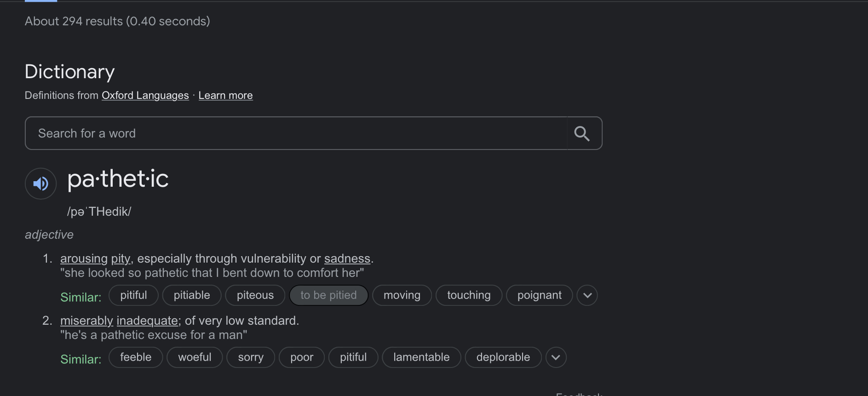This screenshot has height=396, width=868.
Task: Click the 'moving' synonym chip
Action: tap(402, 295)
